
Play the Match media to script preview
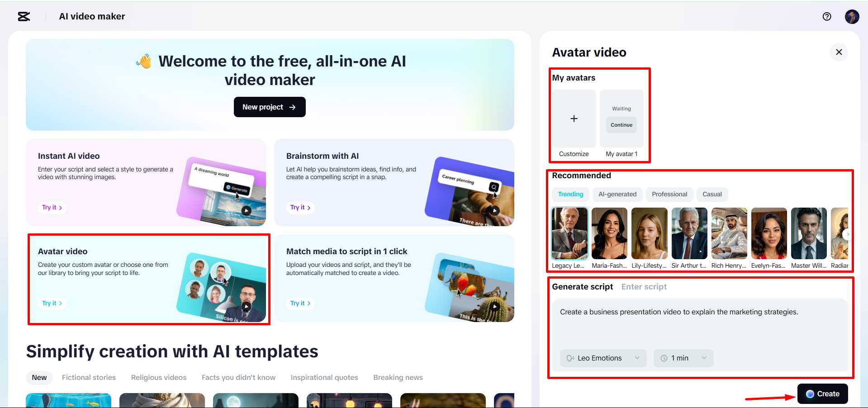(494, 306)
